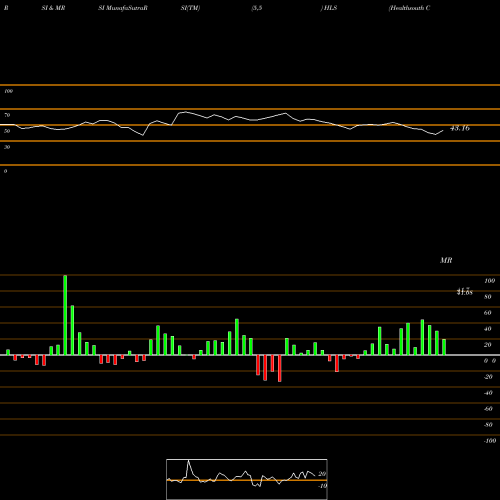This screenshot has width=500, height=500.
Task: Click the 'SI MunafaSutraR' header text
Action: coord(123,8)
